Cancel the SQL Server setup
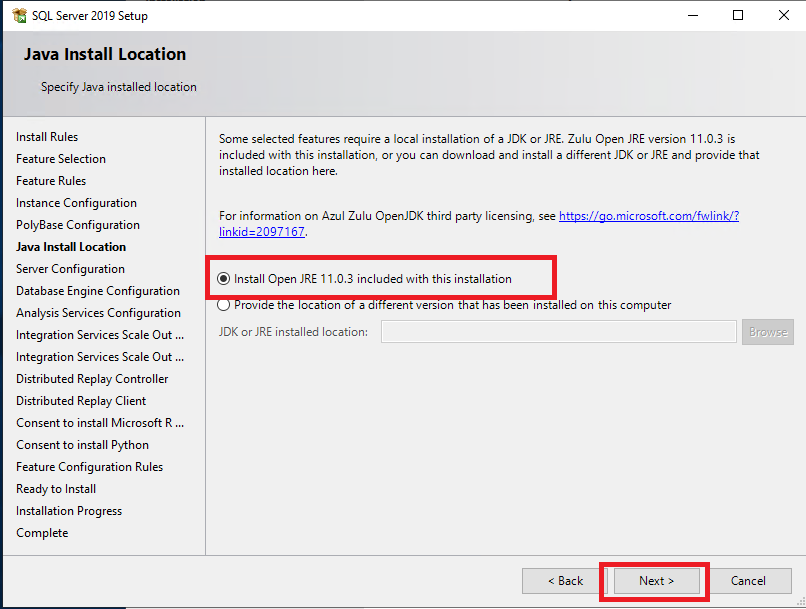806x609 pixels. coord(748,581)
